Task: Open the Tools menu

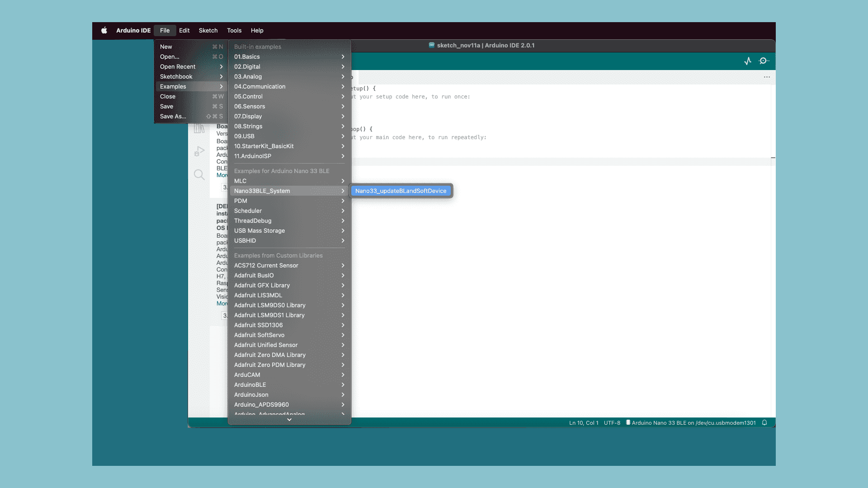Action: pos(234,30)
